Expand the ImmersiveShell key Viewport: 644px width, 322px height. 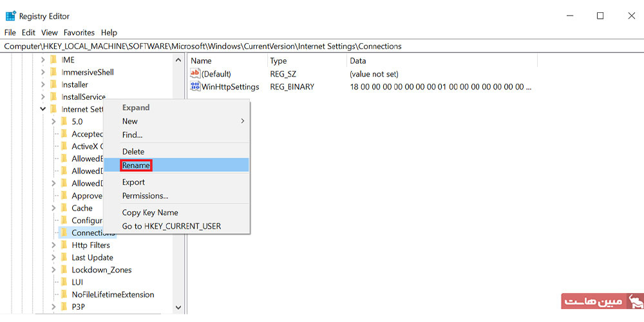point(43,72)
